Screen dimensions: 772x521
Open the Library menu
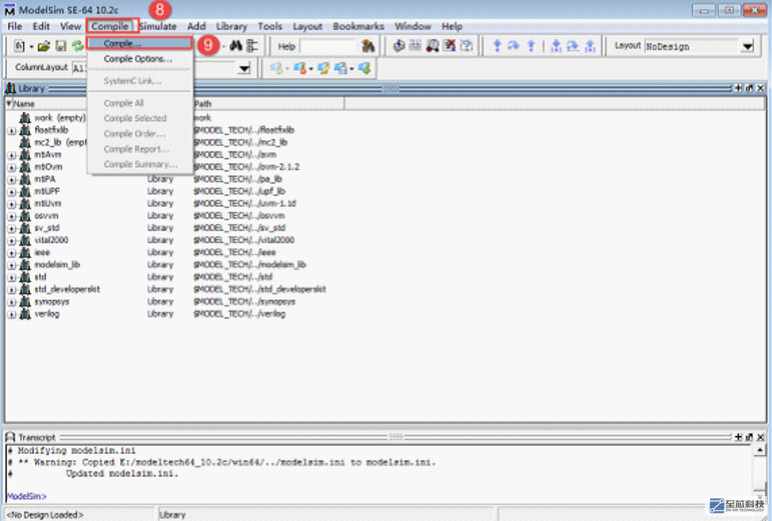pyautogui.click(x=231, y=26)
